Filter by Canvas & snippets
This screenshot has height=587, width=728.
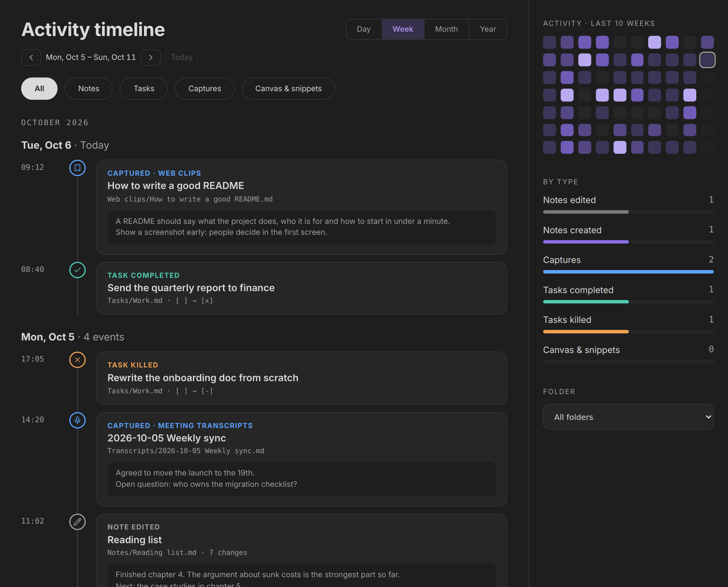pyautogui.click(x=288, y=88)
